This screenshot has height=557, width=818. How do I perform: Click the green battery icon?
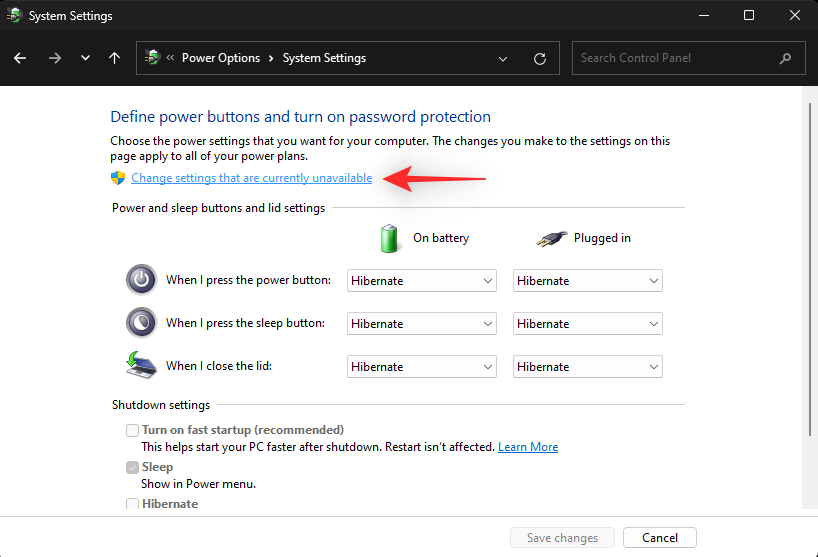coord(389,238)
